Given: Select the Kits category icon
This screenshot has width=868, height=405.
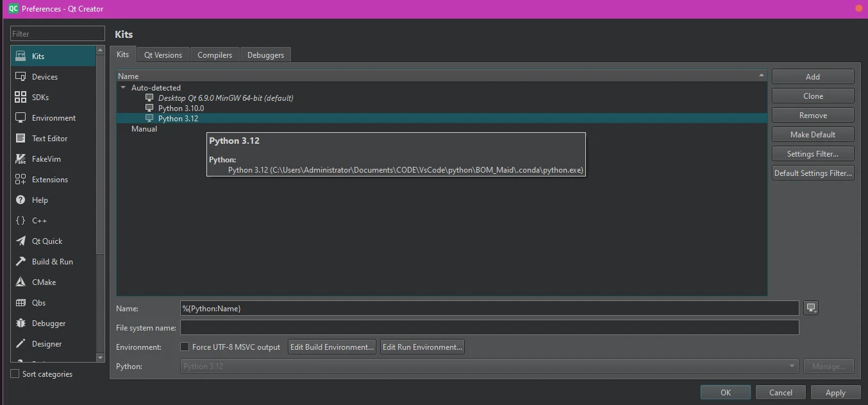Looking at the screenshot, I should point(21,56).
